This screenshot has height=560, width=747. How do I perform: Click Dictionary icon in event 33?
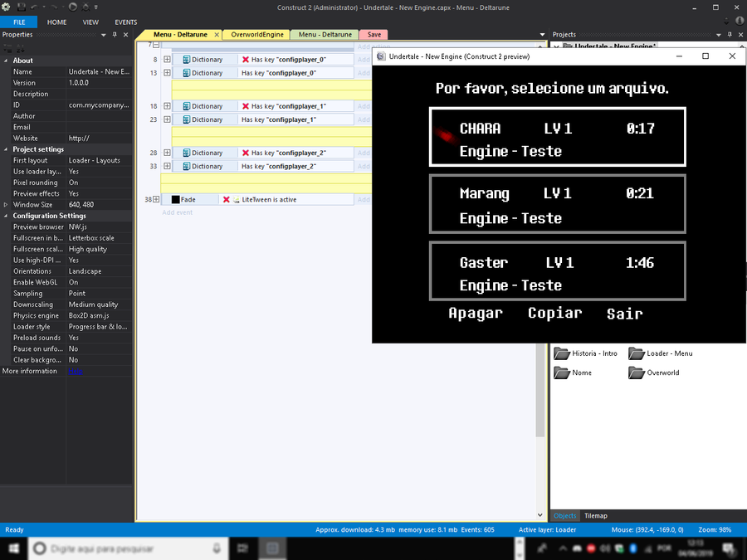point(186,166)
